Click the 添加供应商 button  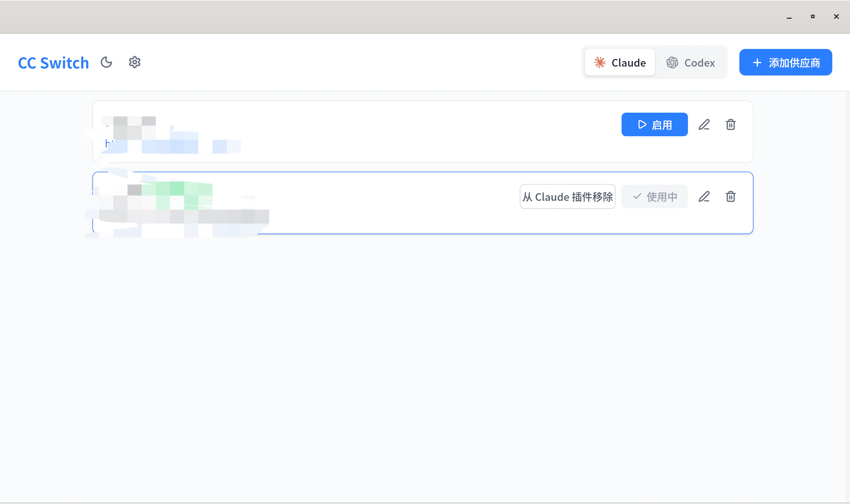click(x=785, y=63)
